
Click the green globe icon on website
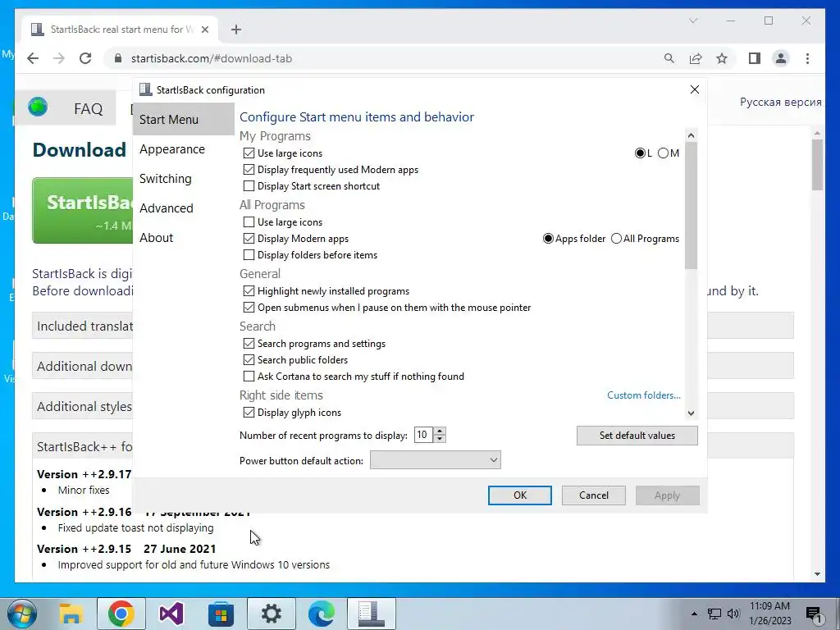pos(38,107)
